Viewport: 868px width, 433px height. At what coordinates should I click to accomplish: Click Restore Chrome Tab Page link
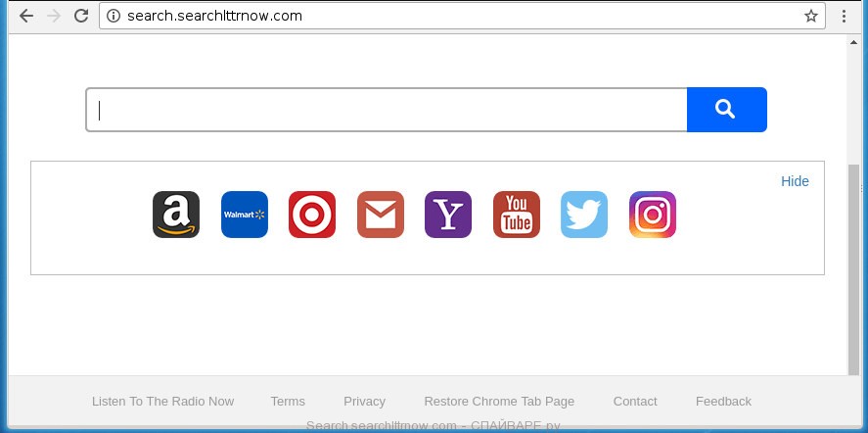(x=499, y=401)
